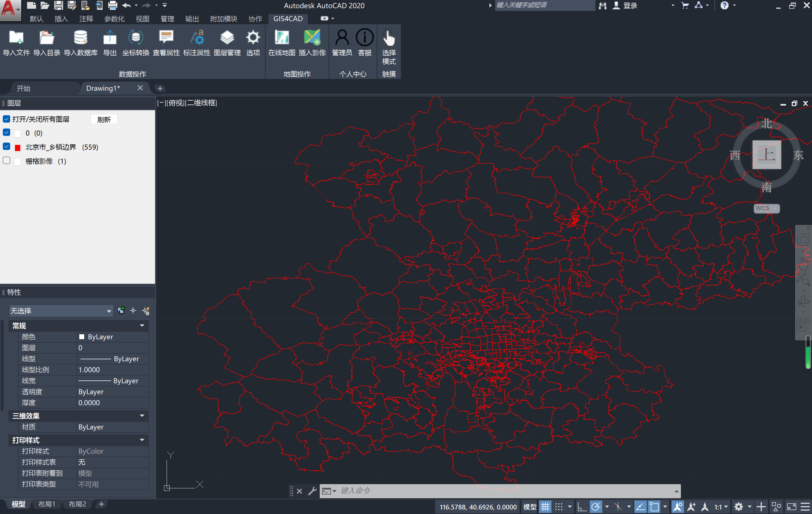Uncheck the 北京市_乡镇边界 layer checkbox
The width and height of the screenshot is (812, 514).
point(6,146)
